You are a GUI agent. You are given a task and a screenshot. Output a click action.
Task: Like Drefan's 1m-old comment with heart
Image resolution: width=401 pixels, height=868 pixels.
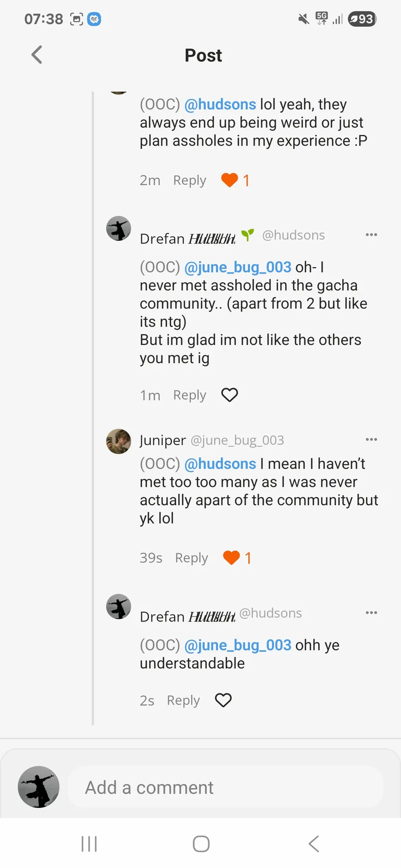click(229, 395)
